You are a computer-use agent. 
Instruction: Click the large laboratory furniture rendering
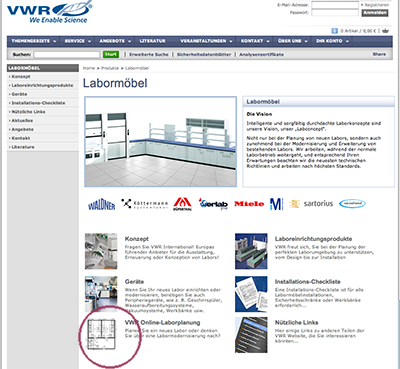161,142
